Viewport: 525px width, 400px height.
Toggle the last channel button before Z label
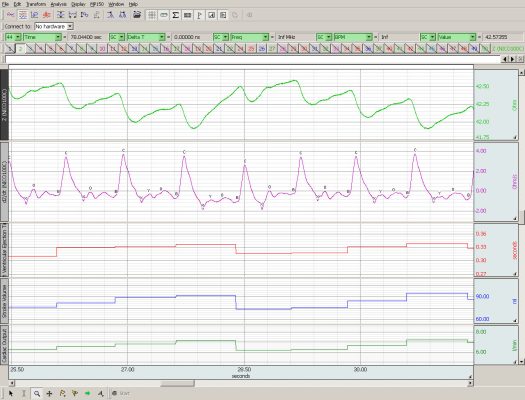pyautogui.click(x=485, y=49)
